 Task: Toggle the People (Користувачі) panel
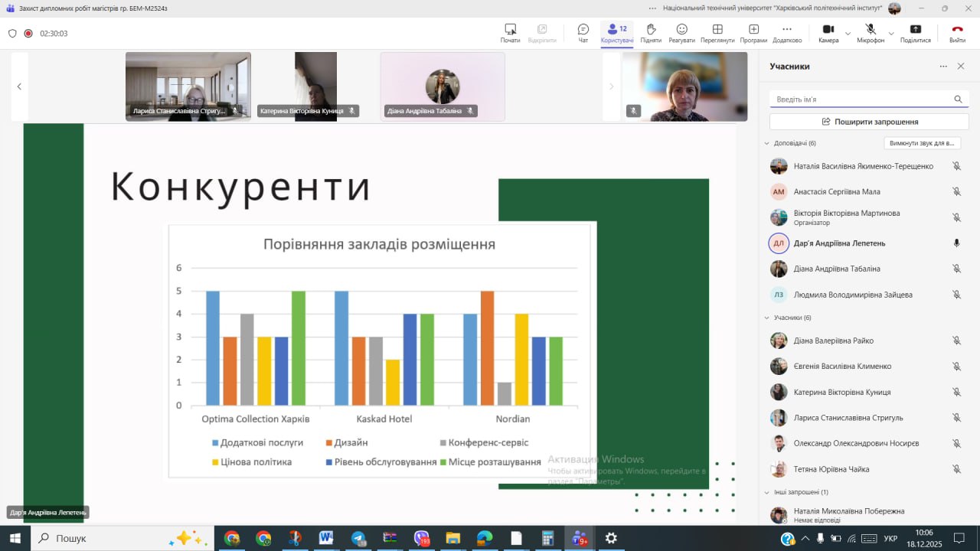click(x=616, y=32)
